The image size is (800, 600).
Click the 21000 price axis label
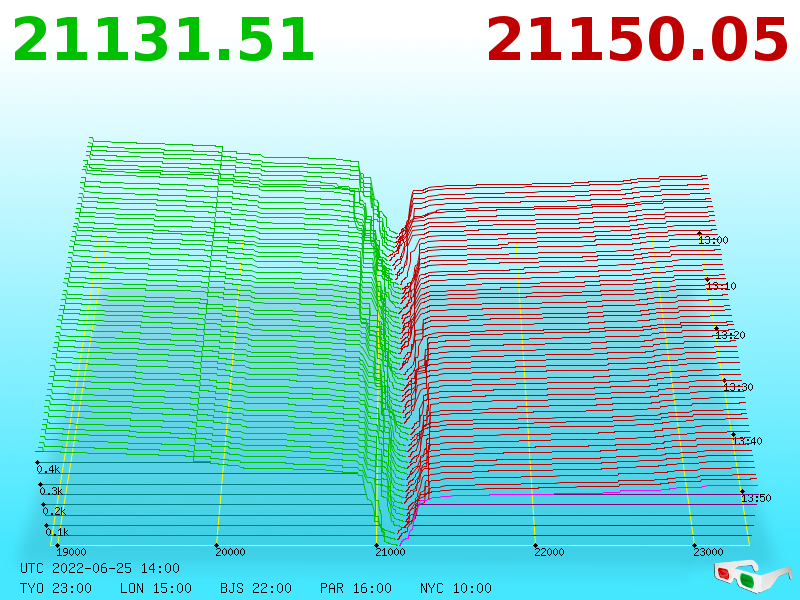point(390,552)
